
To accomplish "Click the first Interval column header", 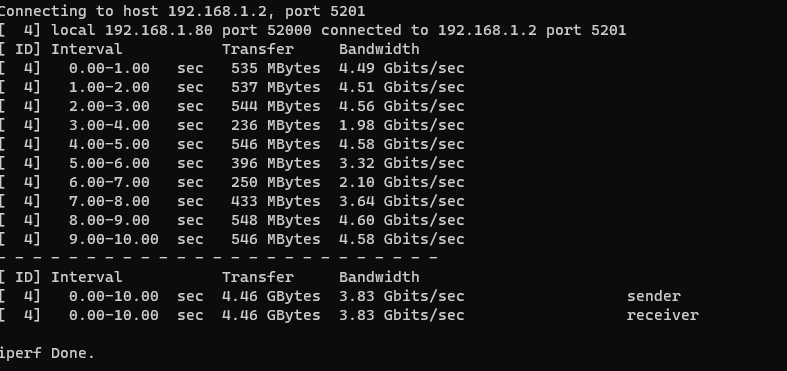I will coord(86,49).
